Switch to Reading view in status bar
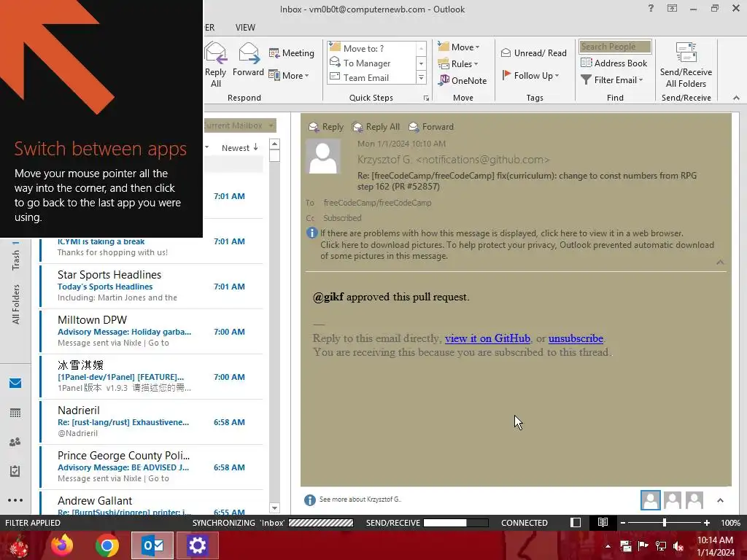The image size is (747, 560). pos(603,522)
